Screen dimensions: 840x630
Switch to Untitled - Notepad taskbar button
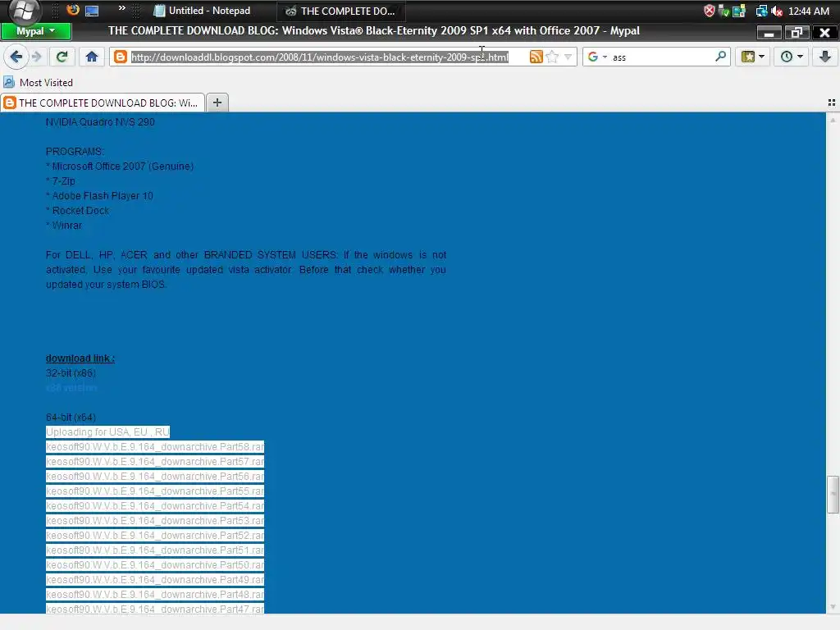click(203, 11)
